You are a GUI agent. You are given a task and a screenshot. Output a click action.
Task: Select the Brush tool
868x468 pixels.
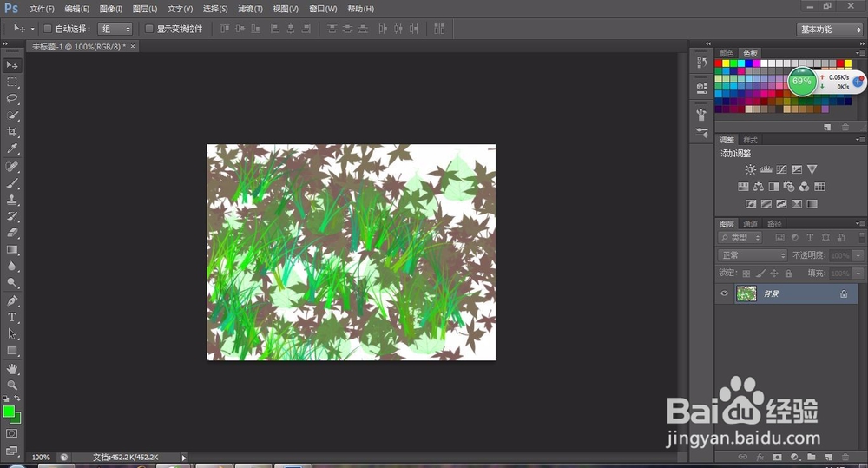(x=12, y=183)
